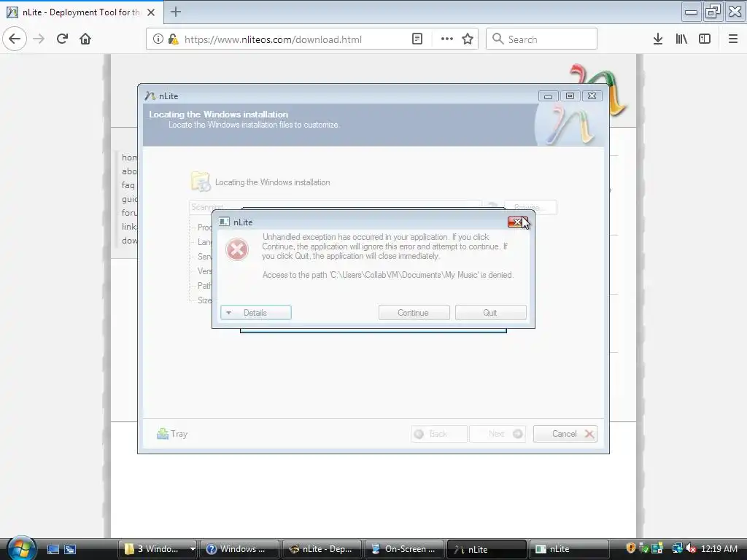Screen dimensions: 747x560
Task: Open Firefox library icon
Action: 681,39
